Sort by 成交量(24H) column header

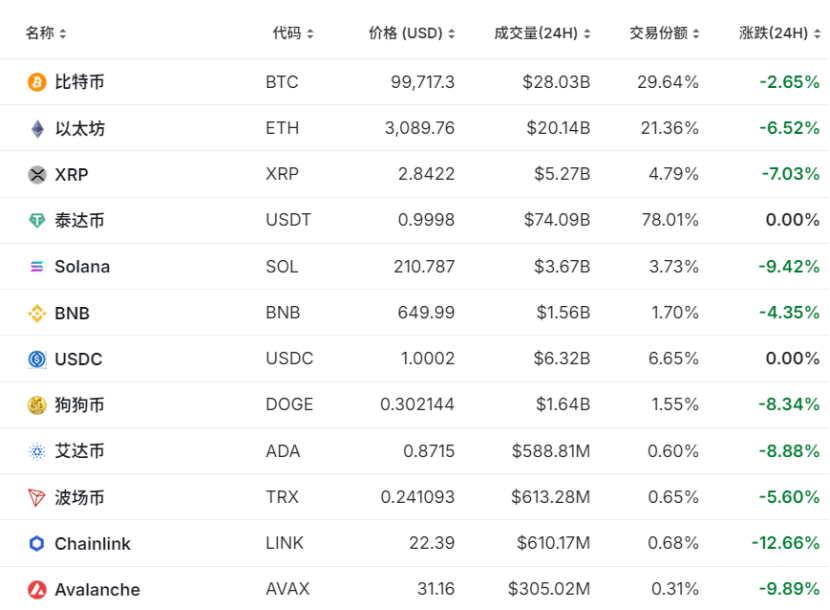pyautogui.click(x=542, y=33)
